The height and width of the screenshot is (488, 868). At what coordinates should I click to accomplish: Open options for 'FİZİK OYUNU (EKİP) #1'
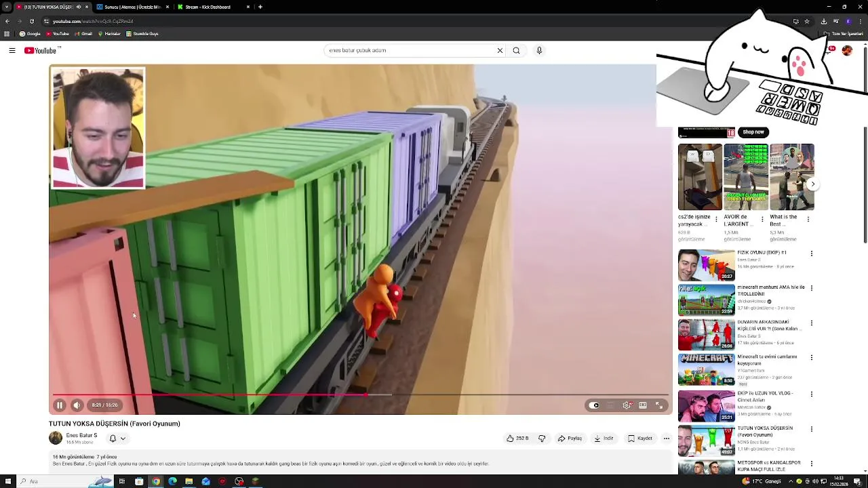pos(812,253)
